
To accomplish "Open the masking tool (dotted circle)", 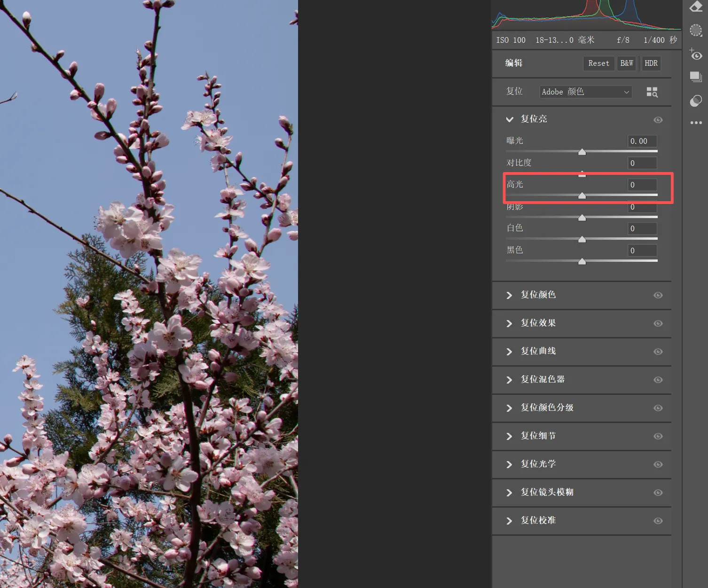I will (x=696, y=31).
